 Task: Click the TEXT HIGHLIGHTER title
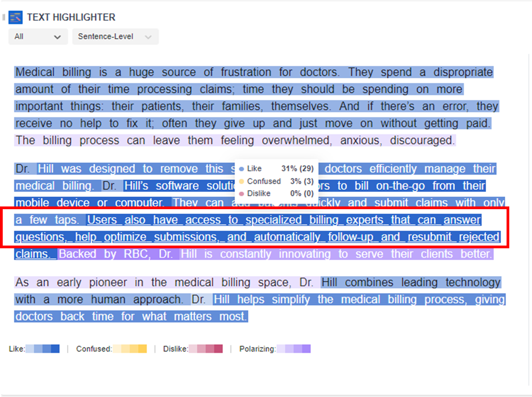71,17
